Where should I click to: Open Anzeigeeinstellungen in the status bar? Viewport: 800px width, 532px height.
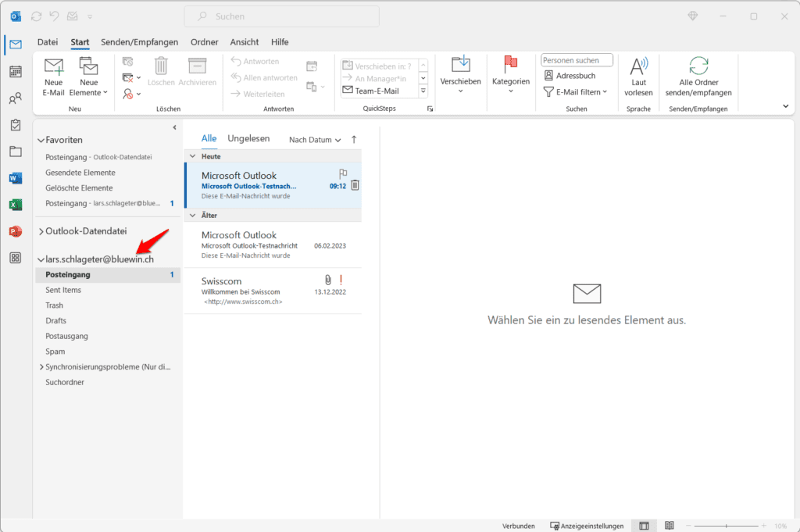click(587, 526)
